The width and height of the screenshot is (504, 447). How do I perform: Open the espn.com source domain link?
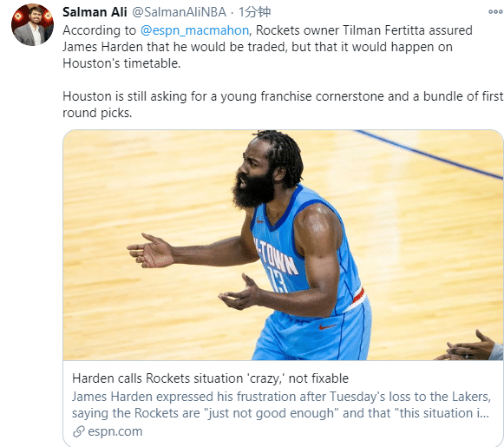pos(115,431)
